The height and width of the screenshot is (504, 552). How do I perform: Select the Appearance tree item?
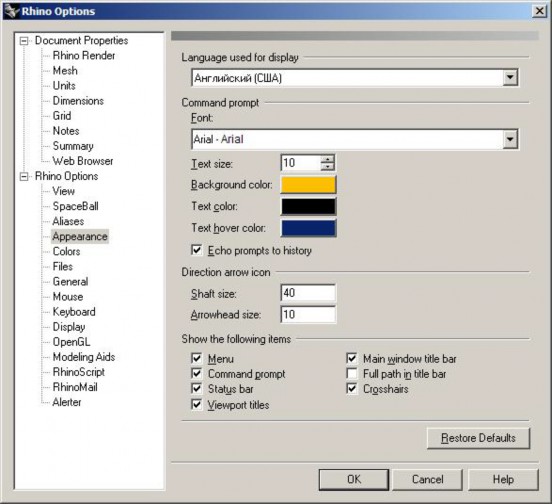[x=80, y=237]
